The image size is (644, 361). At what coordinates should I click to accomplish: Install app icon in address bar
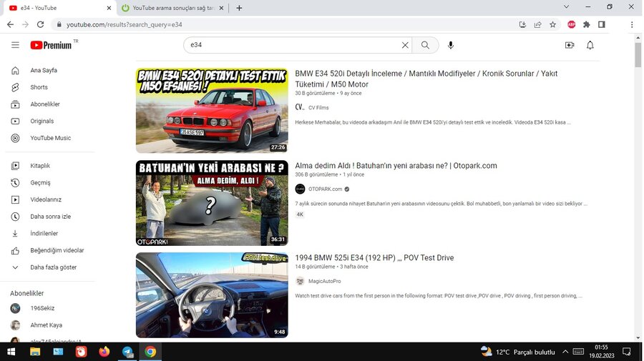[522, 24]
